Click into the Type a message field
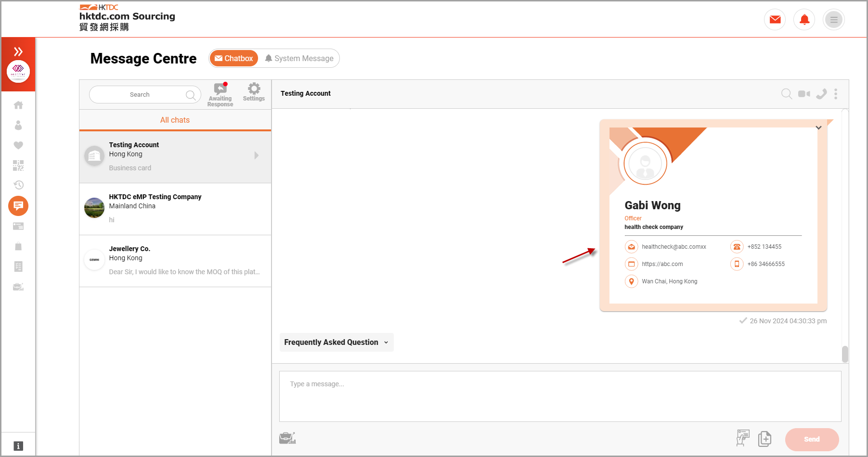 coord(560,396)
